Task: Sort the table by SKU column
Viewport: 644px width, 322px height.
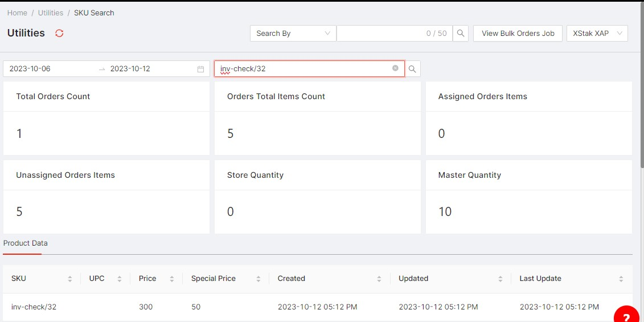Action: click(69, 279)
